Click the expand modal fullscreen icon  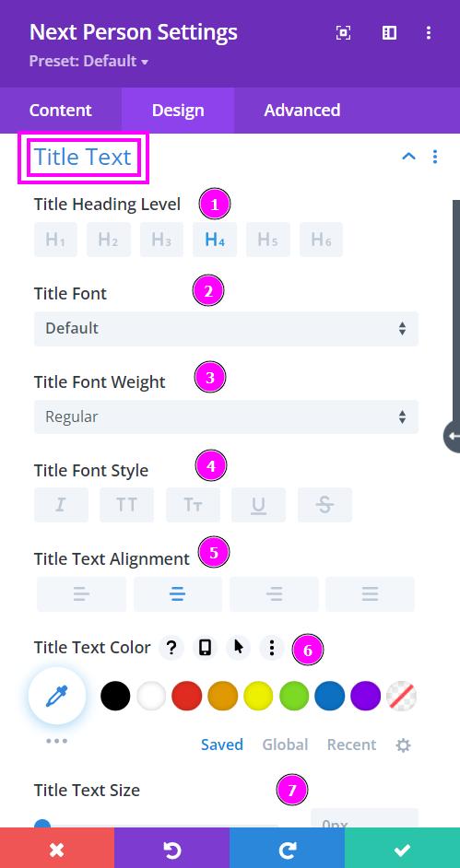tap(343, 33)
